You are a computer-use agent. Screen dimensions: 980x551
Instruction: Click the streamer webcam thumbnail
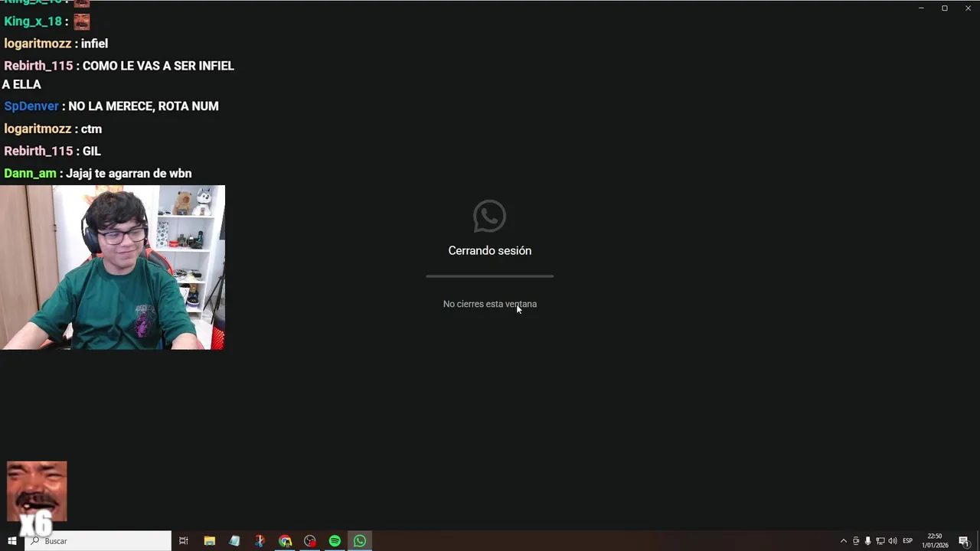coord(113,267)
